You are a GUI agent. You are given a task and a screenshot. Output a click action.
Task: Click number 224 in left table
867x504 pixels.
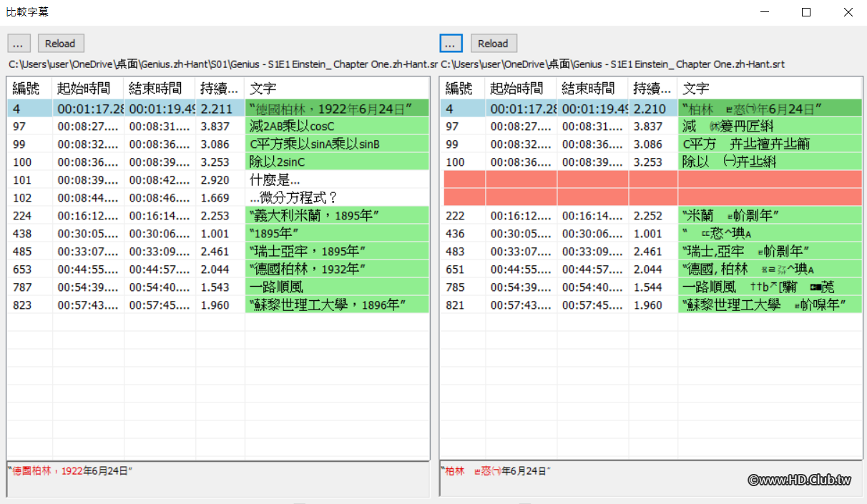[22, 216]
